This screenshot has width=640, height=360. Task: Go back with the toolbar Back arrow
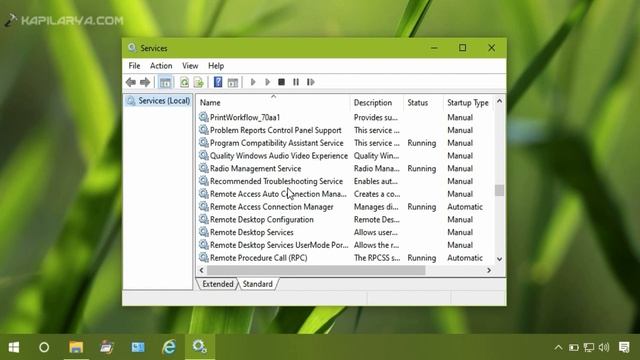pyautogui.click(x=131, y=82)
